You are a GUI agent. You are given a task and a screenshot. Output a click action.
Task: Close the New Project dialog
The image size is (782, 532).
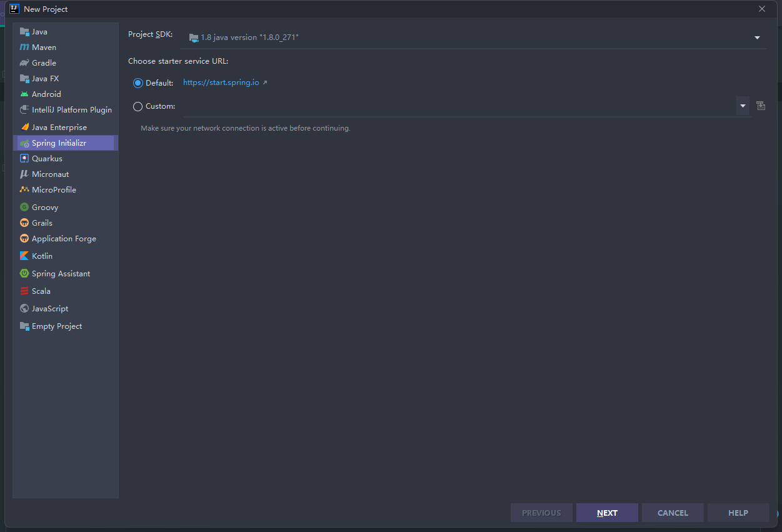click(x=761, y=9)
